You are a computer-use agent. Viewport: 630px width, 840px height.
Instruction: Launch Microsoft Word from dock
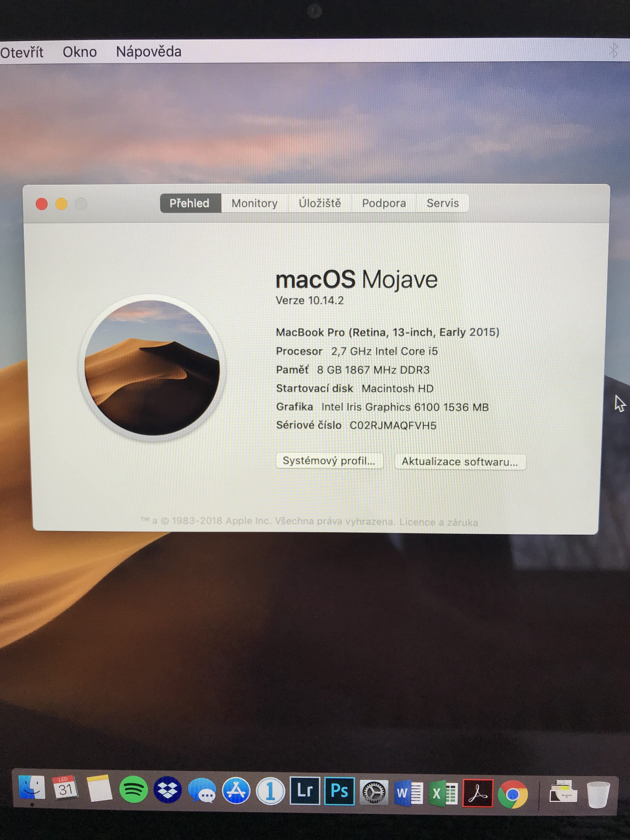408,793
